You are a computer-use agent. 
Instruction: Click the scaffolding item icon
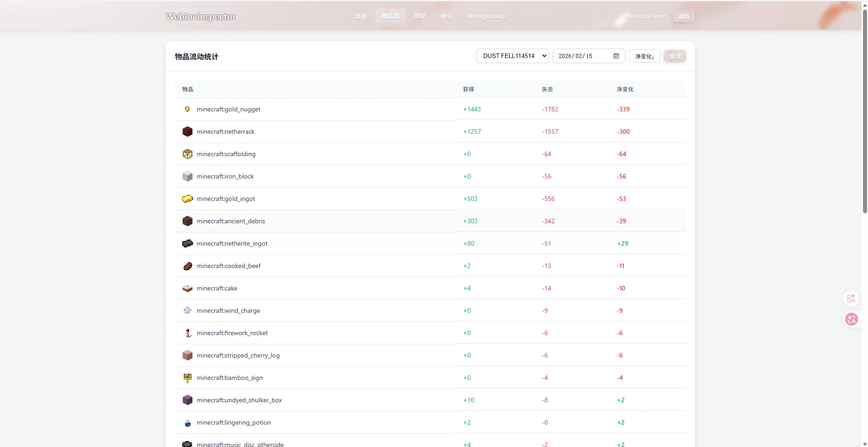tap(187, 154)
